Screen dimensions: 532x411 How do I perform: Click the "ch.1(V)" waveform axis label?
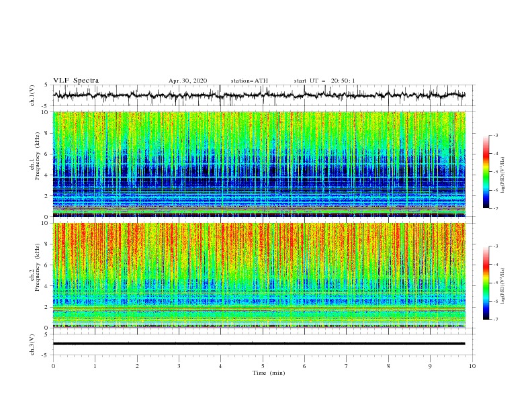[32, 95]
